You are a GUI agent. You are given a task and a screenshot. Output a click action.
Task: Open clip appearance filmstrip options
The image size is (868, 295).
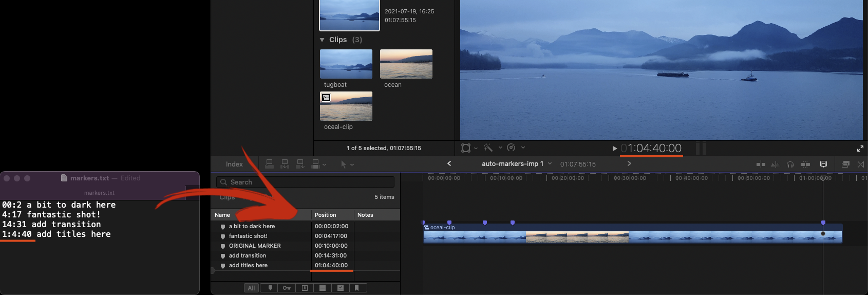(x=824, y=164)
